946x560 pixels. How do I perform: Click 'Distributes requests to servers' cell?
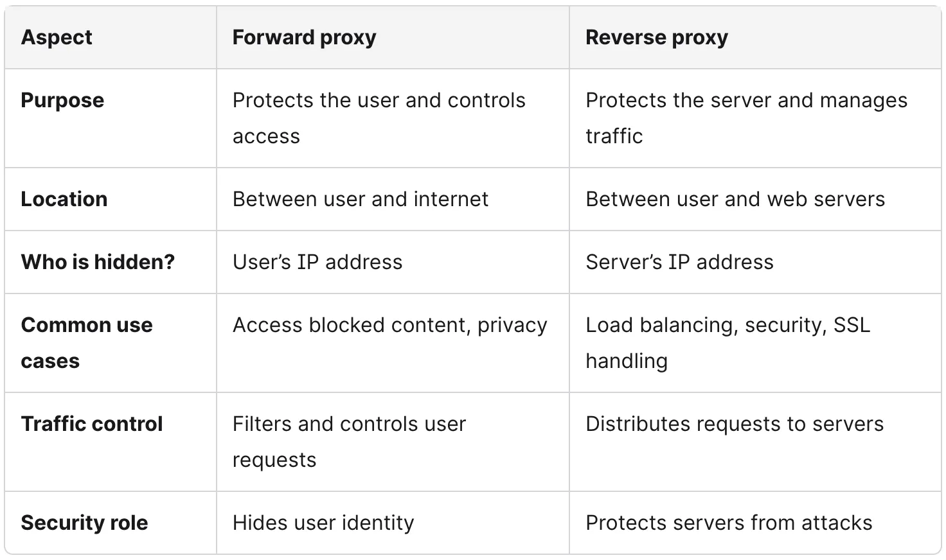click(x=734, y=424)
